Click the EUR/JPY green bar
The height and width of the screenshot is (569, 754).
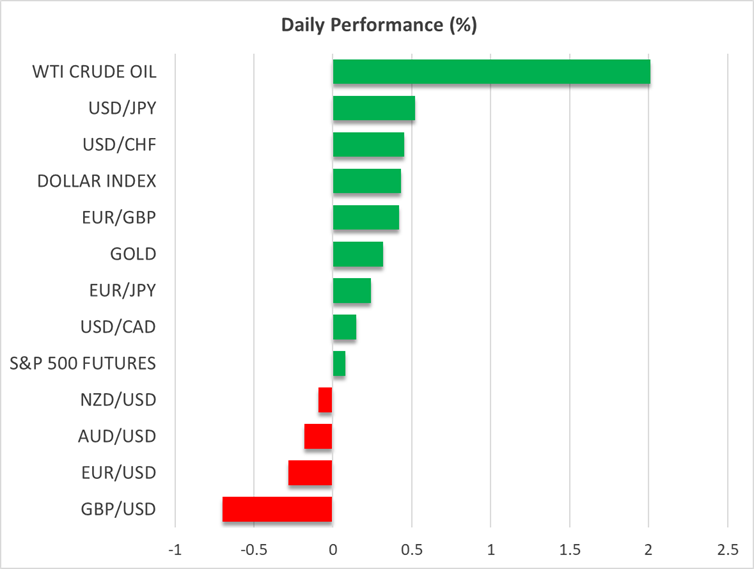coord(351,290)
